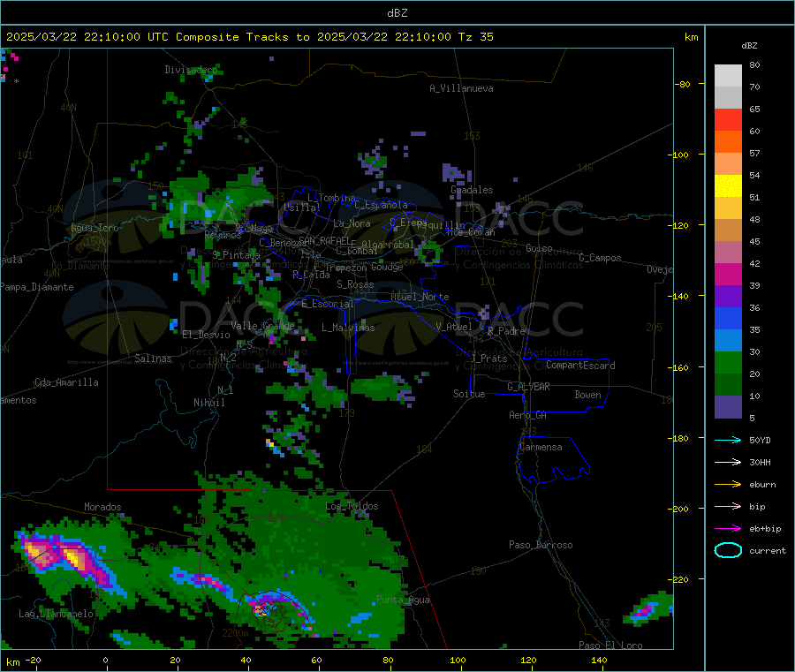Click the '30HM' legend label
795x672 pixels.
(760, 462)
